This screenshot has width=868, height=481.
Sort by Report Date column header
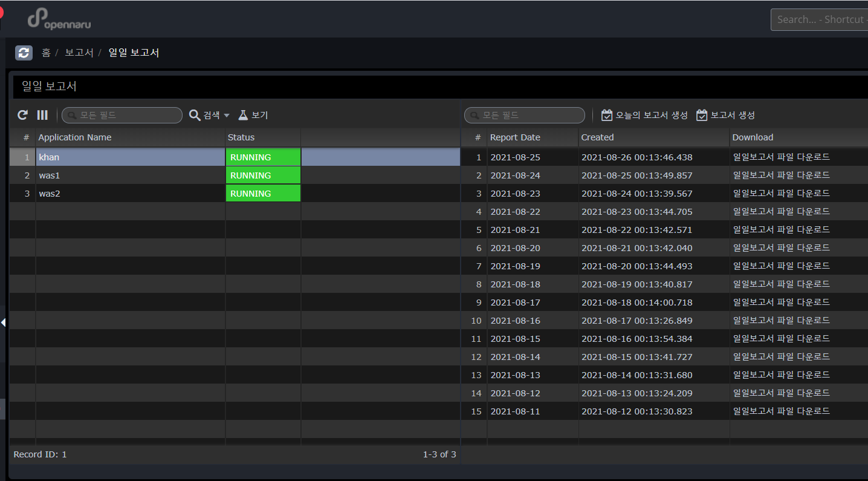515,137
